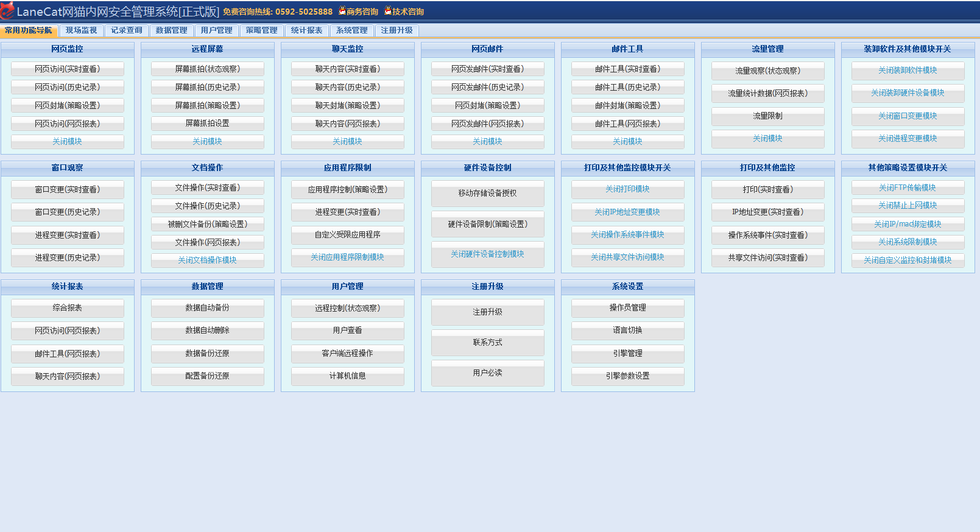
Task: Toggle 关闭FTP传输模块 link
Action: pyautogui.click(x=908, y=188)
